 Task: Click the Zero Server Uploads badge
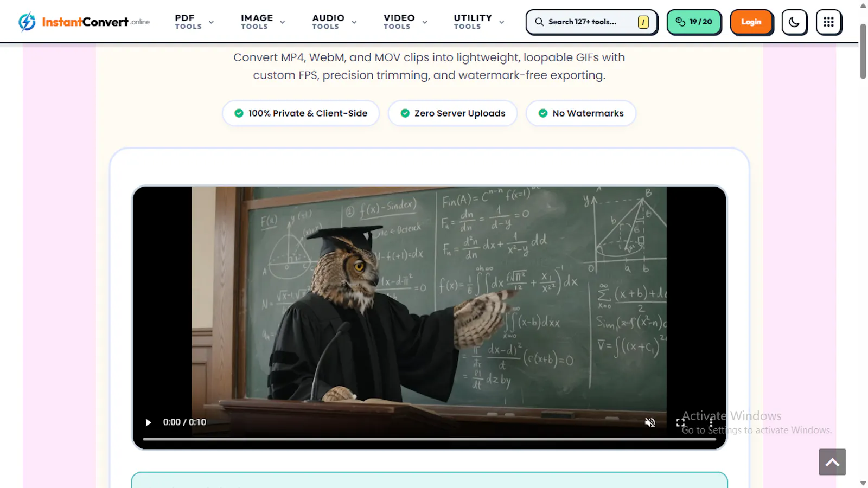[x=452, y=113]
